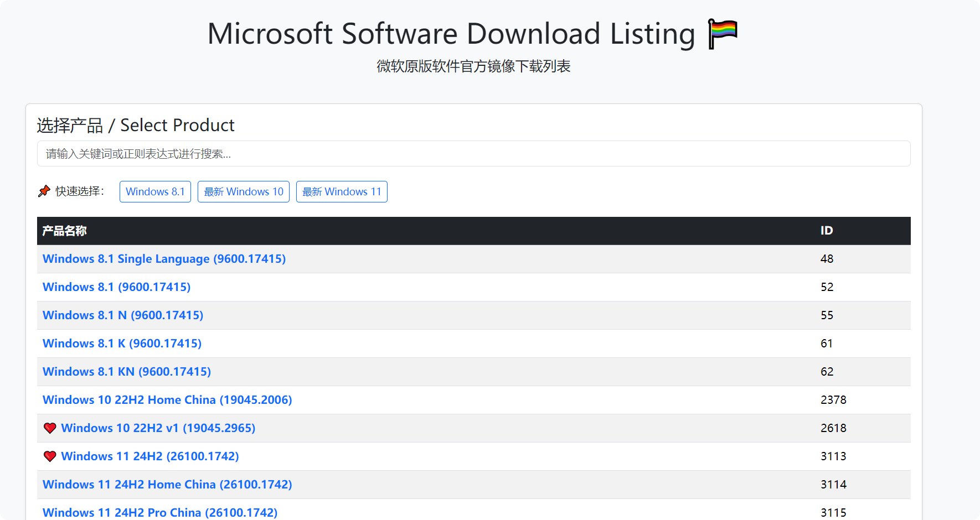
Task: Click ID value 2378
Action: (833, 400)
